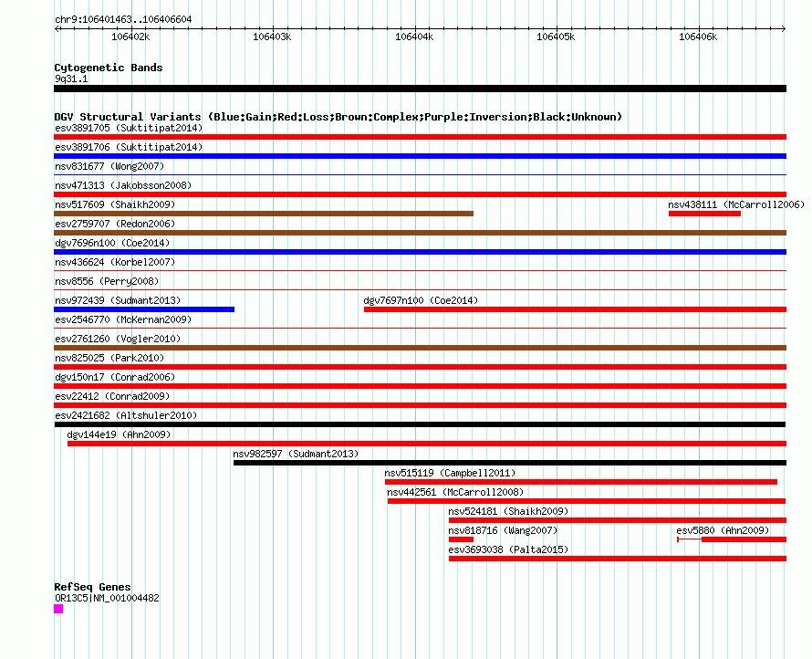Click the 106402k ruler label
Viewport: 812px width, 659px height.
[x=130, y=37]
